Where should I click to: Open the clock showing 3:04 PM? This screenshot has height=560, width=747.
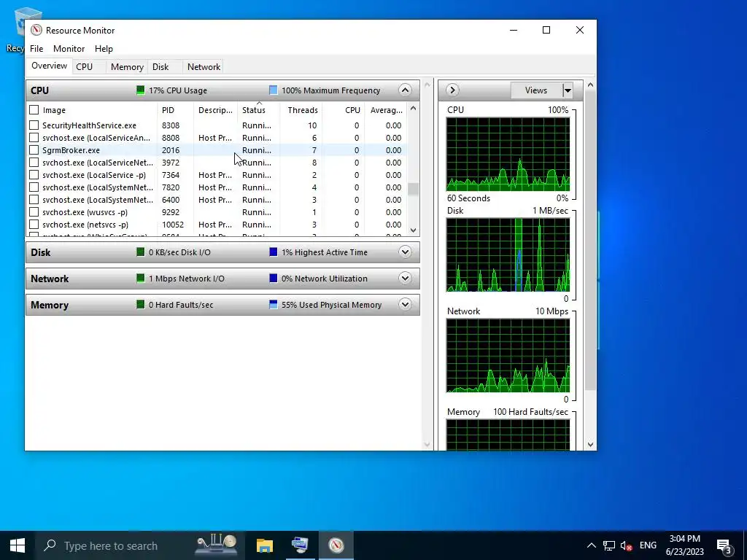click(x=684, y=545)
